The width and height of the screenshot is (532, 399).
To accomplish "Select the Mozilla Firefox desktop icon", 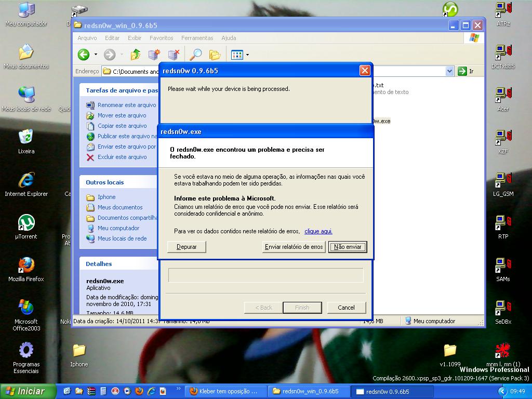I will pyautogui.click(x=26, y=270).
